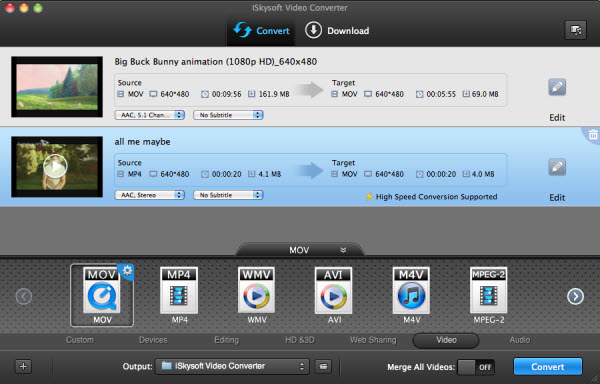Open the HD & 3D format category
Screen dimensions: 600x384
(x=300, y=340)
